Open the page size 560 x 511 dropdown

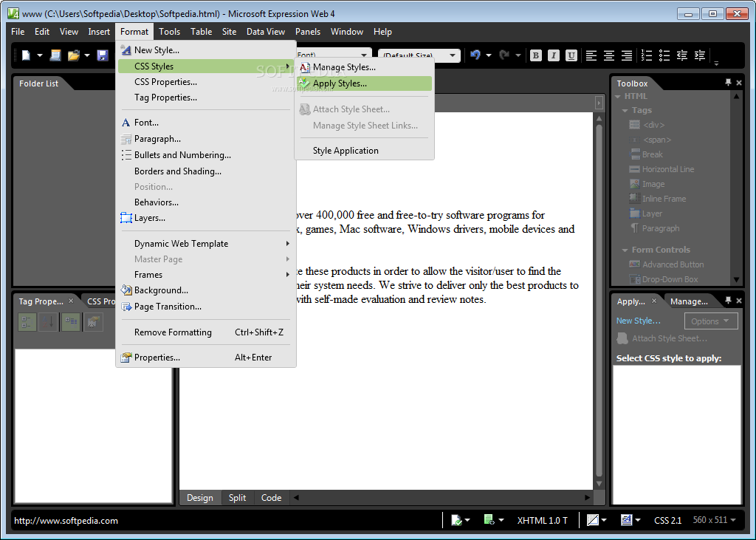point(715,520)
